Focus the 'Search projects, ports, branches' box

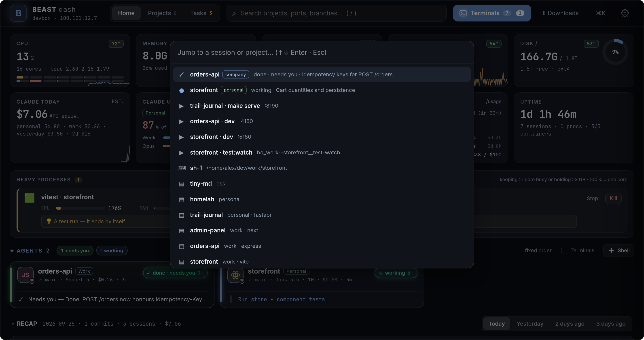336,13
